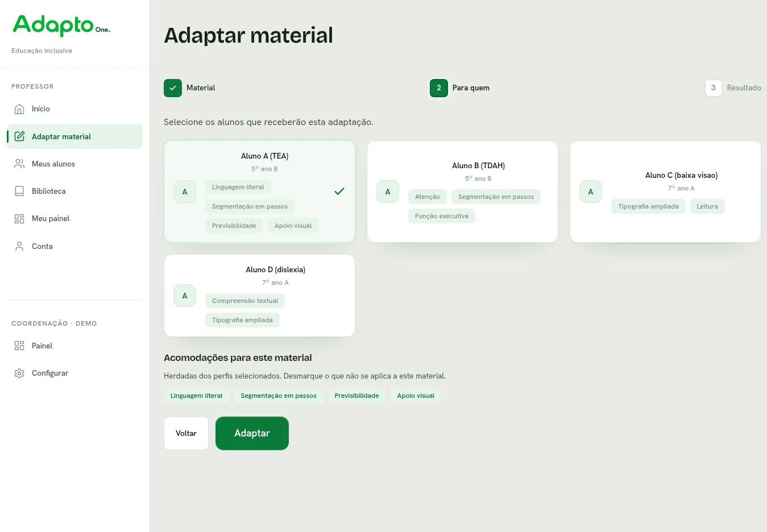767x532 pixels.
Task: Open Configurar settings page
Action: pos(74,373)
